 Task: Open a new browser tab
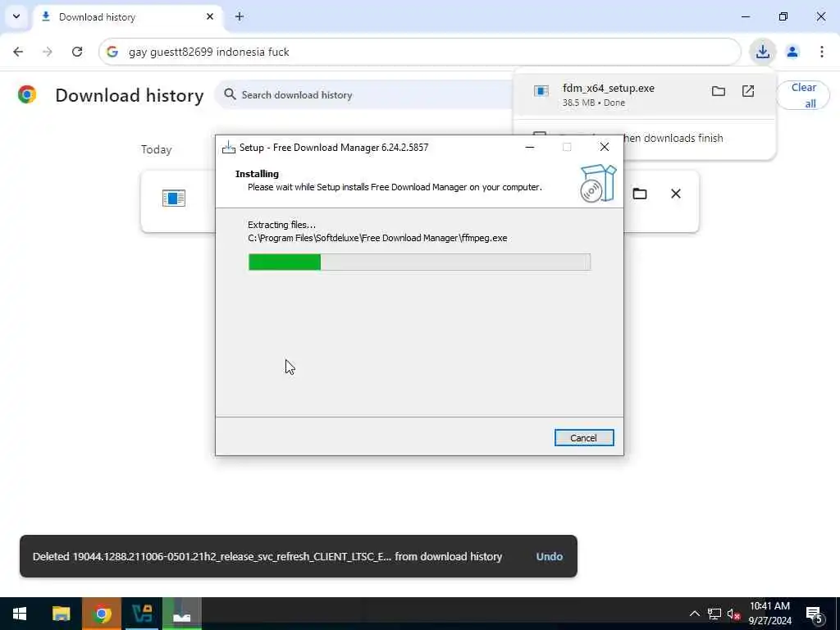[240, 16]
